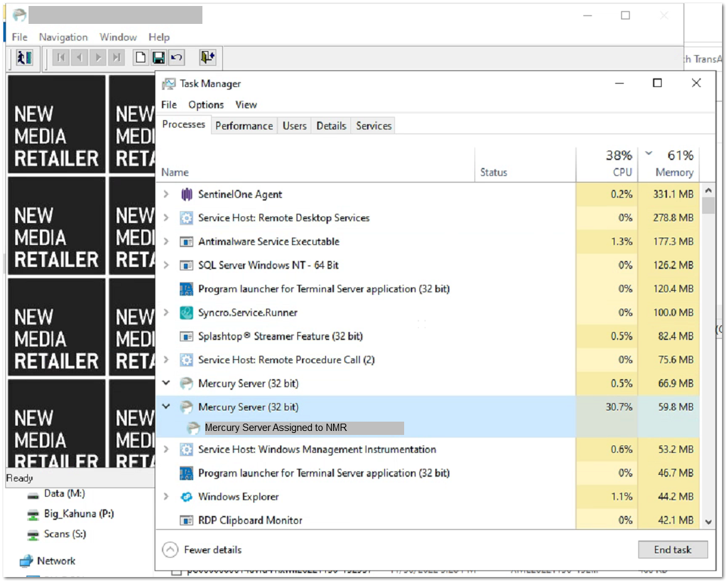The width and height of the screenshot is (728, 583).
Task: Select the SentinelOne Agent process icon
Action: tap(186, 195)
